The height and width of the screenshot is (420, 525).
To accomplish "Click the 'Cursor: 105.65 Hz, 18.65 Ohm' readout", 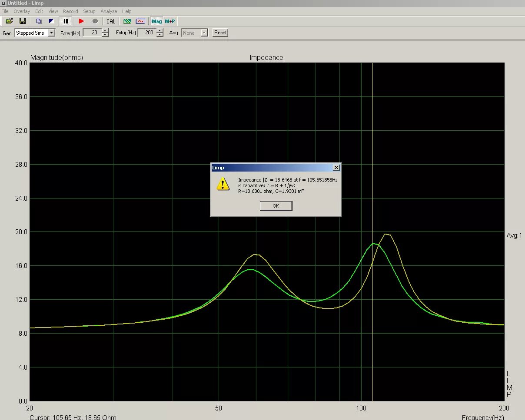I will (x=73, y=417).
